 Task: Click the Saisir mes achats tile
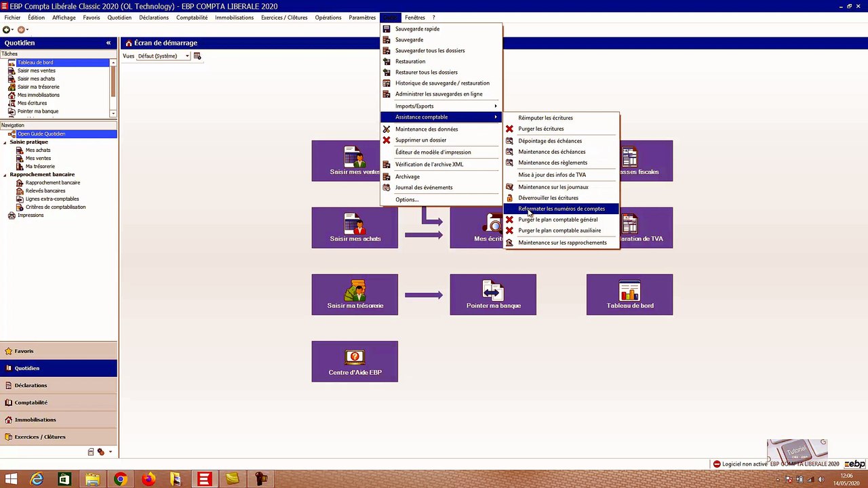(x=355, y=228)
